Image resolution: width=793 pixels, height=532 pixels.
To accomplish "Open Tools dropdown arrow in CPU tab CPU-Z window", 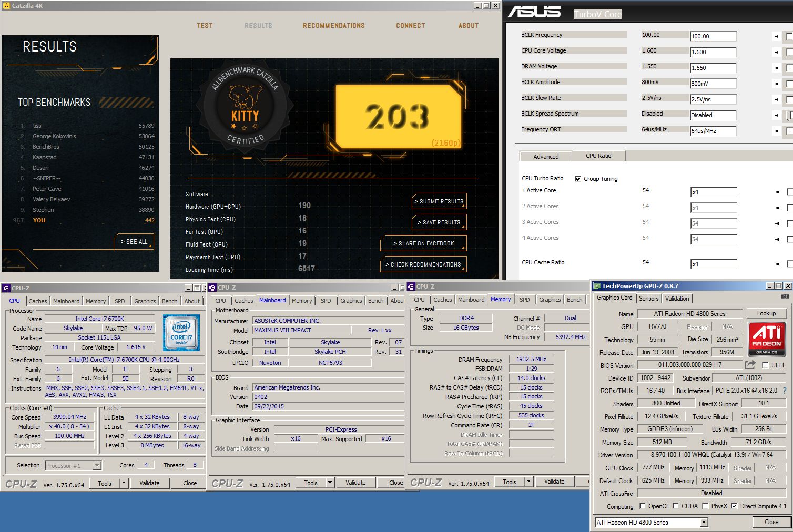I will click(x=124, y=483).
